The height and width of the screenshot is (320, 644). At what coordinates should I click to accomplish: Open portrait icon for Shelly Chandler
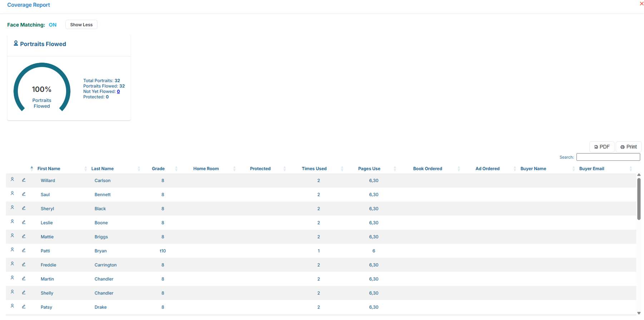(x=12, y=292)
